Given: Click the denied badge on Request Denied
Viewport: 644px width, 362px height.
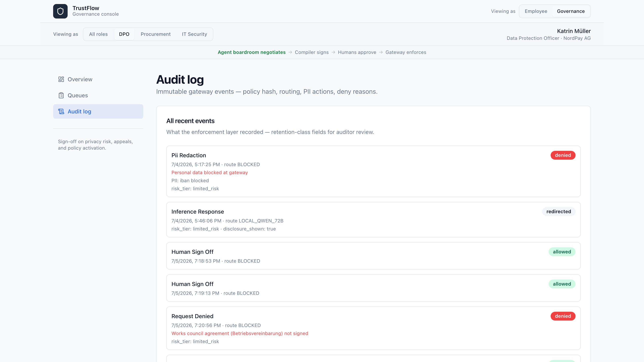Looking at the screenshot, I should pos(563,316).
